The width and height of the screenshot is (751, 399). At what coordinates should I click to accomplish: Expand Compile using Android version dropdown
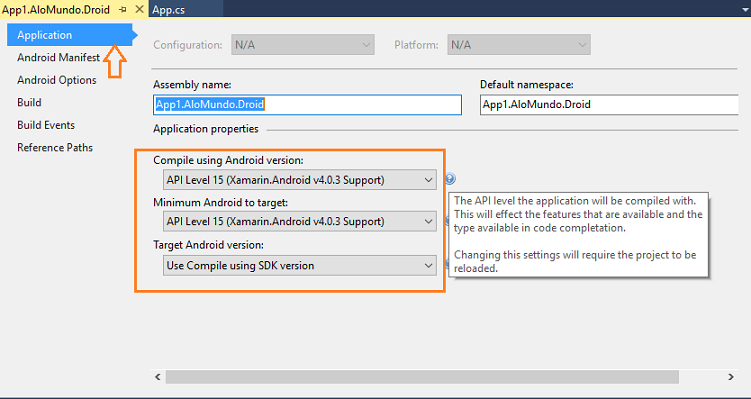point(300,180)
